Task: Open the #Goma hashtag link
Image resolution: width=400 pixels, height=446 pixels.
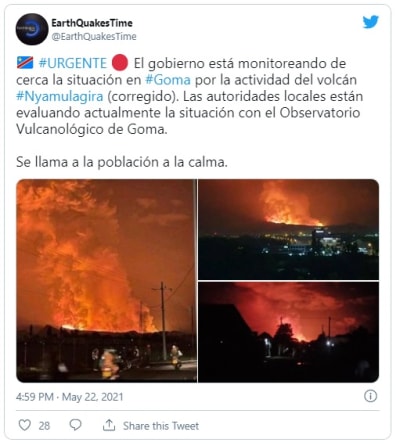Action: tap(168, 80)
